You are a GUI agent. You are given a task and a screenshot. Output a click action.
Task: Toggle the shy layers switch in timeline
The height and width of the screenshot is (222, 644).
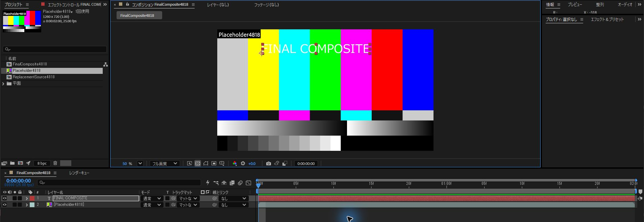224,183
